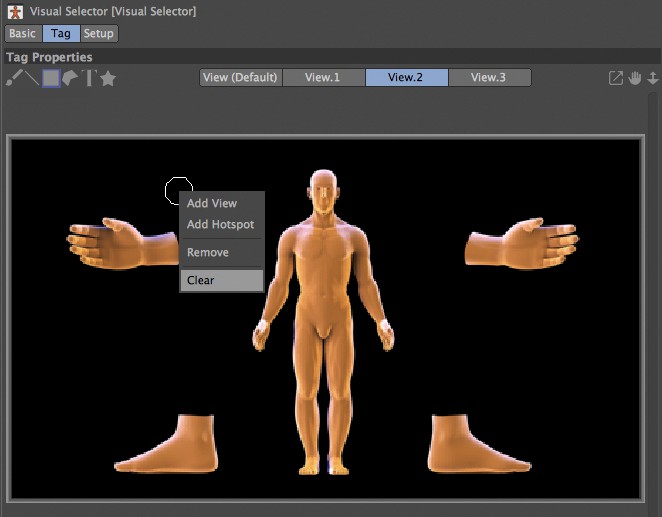Select the rectangle shape tool
Image resolution: width=662 pixels, height=517 pixels.
click(51, 78)
